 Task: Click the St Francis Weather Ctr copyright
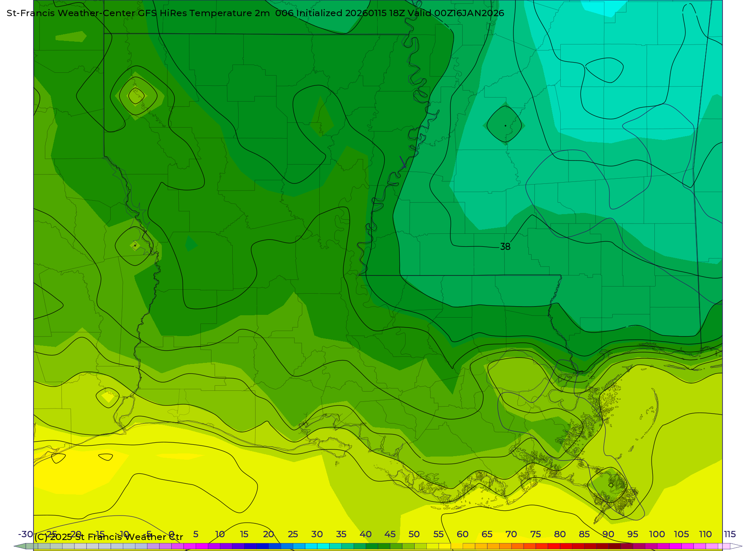click(109, 537)
